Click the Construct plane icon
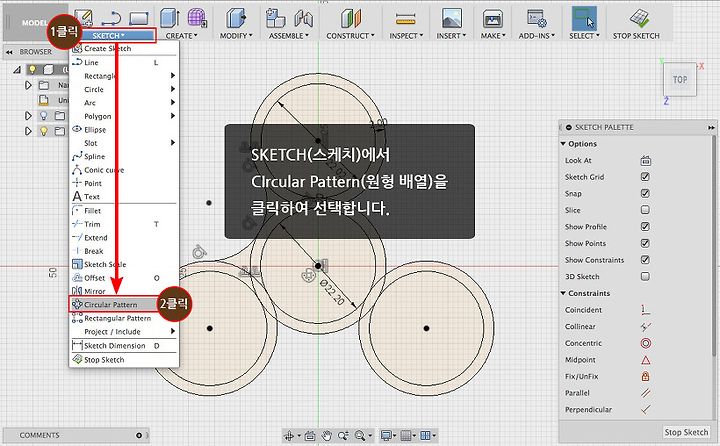The width and height of the screenshot is (720, 446). click(351, 18)
